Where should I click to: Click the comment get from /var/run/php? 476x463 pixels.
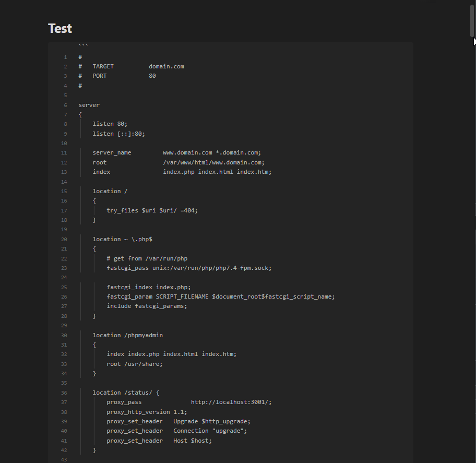pyautogui.click(x=147, y=258)
